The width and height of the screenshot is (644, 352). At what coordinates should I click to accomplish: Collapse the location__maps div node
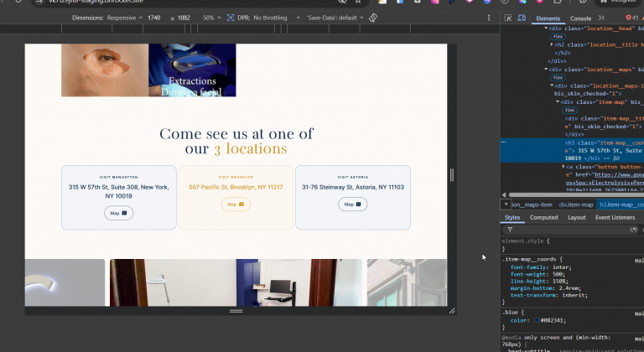click(546, 70)
